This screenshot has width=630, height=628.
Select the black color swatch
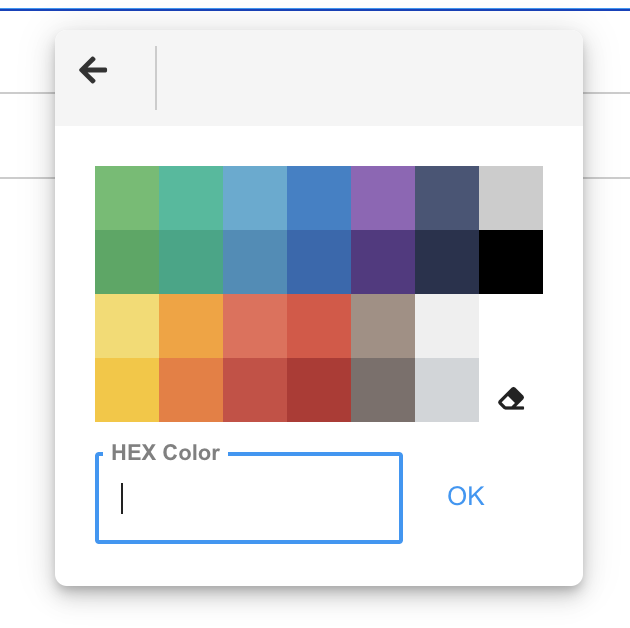511,262
